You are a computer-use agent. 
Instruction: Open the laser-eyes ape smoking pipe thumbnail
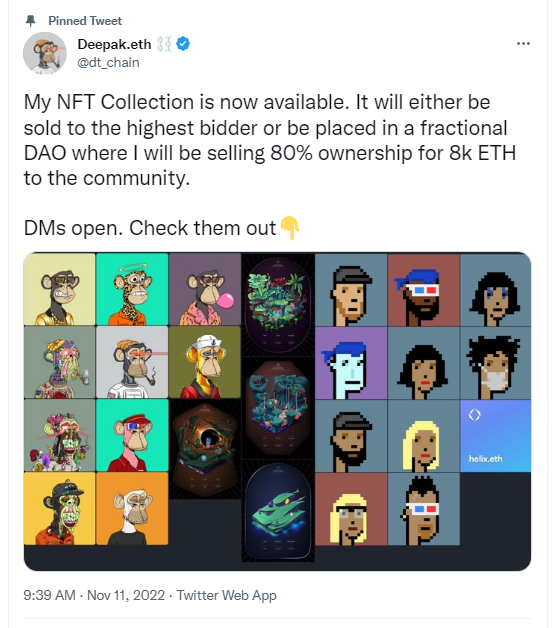click(x=132, y=362)
